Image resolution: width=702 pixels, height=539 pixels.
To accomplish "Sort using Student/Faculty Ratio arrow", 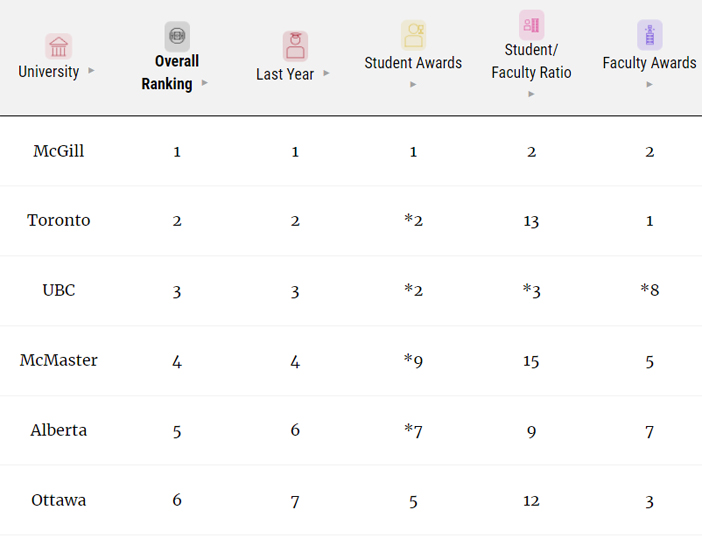I will click(x=531, y=94).
